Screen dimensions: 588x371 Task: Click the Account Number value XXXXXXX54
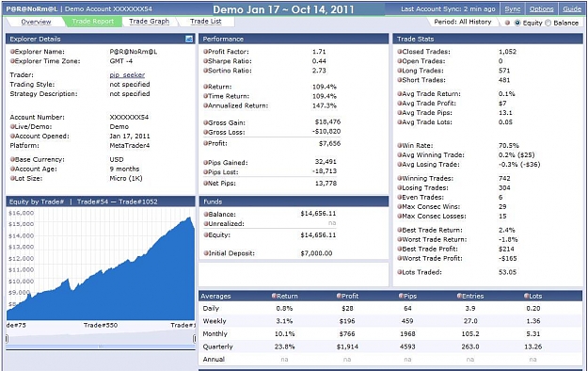tap(129, 117)
